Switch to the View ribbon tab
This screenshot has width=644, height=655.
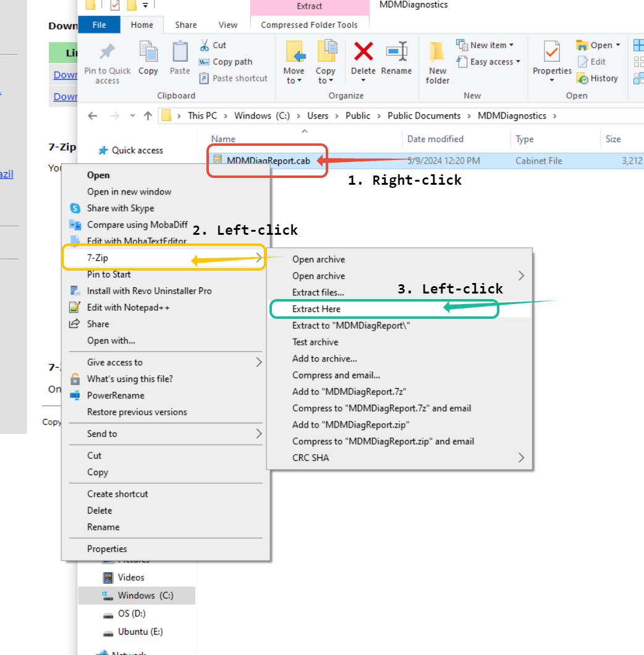(x=228, y=25)
